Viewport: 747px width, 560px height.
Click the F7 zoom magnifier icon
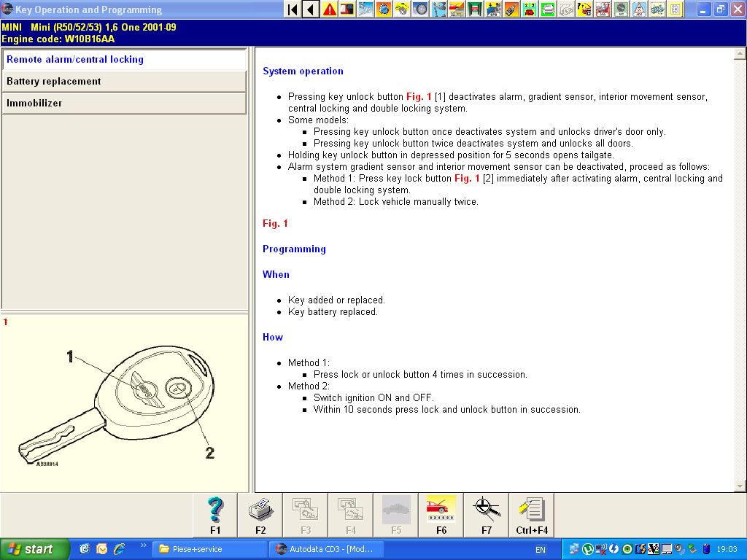coord(487,515)
